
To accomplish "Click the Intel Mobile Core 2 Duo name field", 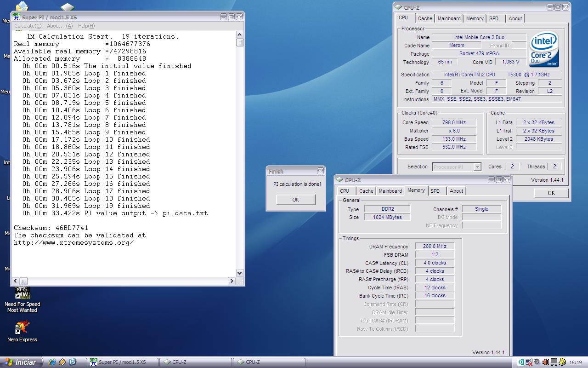I will point(479,37).
